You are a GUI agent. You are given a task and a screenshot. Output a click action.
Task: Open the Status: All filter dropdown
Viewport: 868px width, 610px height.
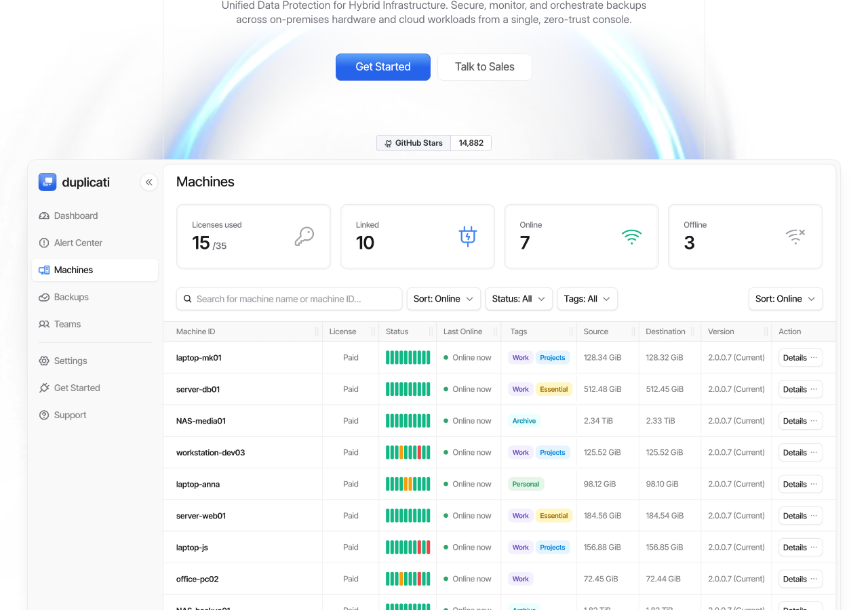coord(519,299)
